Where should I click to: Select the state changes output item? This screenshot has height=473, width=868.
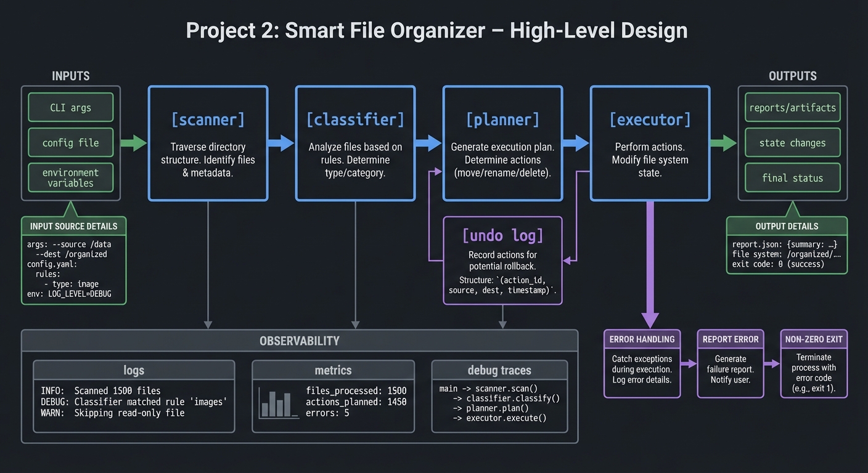[792, 142]
